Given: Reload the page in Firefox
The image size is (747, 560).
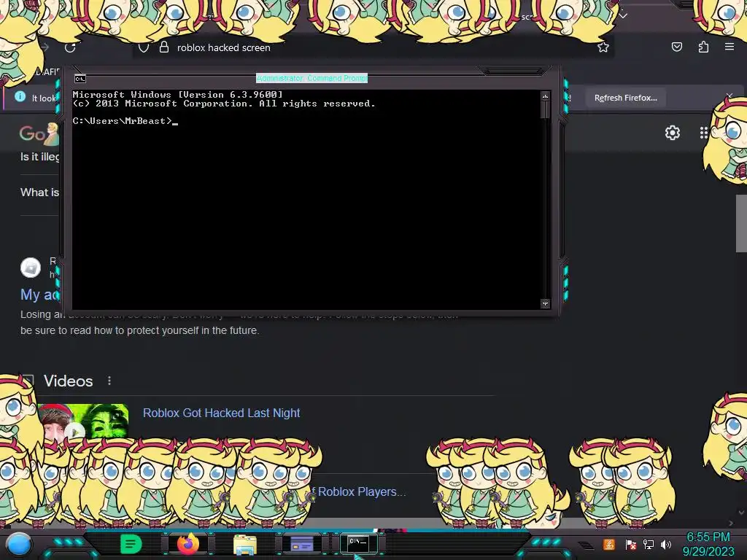Looking at the screenshot, I should [70, 47].
